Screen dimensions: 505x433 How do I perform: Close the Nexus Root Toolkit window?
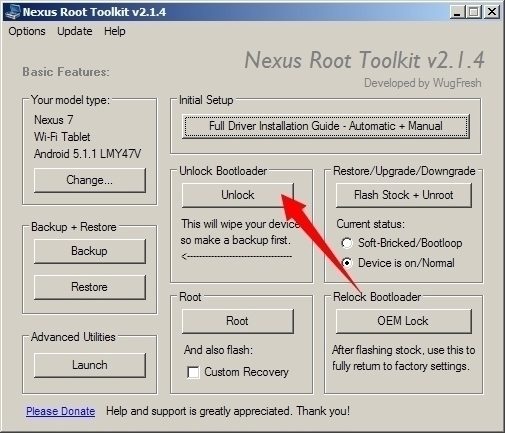[x=492, y=12]
